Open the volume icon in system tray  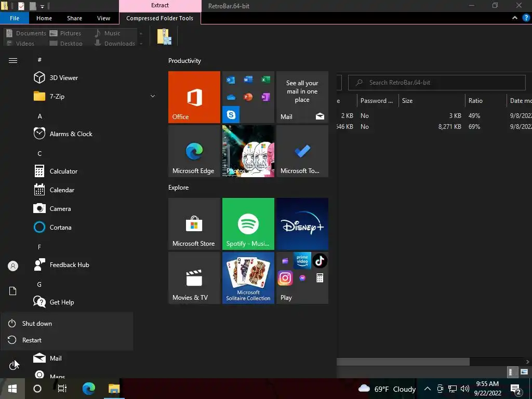[465, 389]
